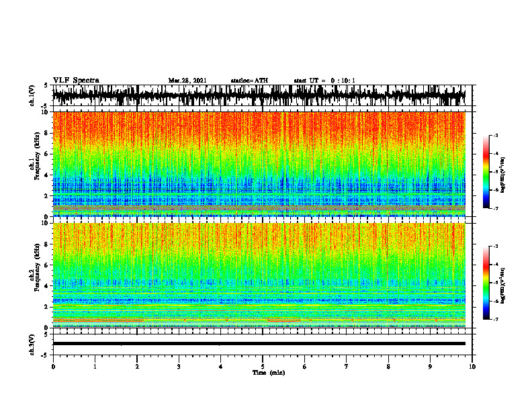This screenshot has height=411, width=532.
Task: Click inside the ch.1 spectrogram panel
Action: (x=259, y=164)
